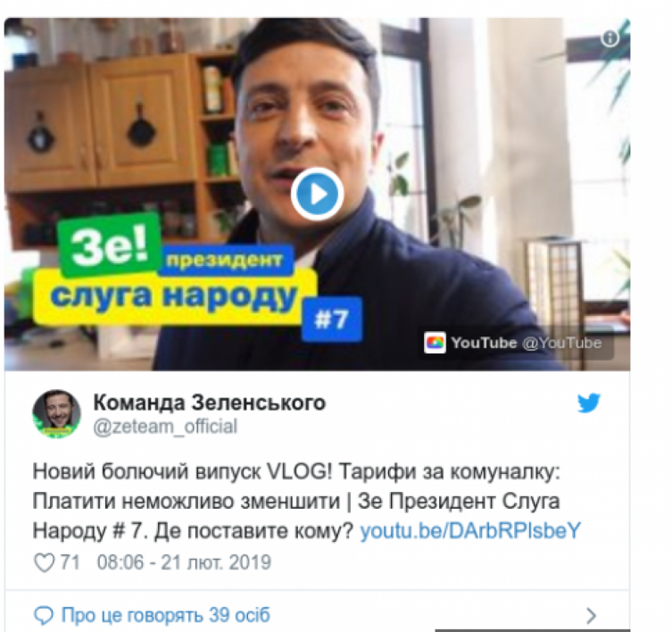The width and height of the screenshot is (672, 632).
Task: Open the Команда Зеленського profile avatar
Action: pos(56,414)
